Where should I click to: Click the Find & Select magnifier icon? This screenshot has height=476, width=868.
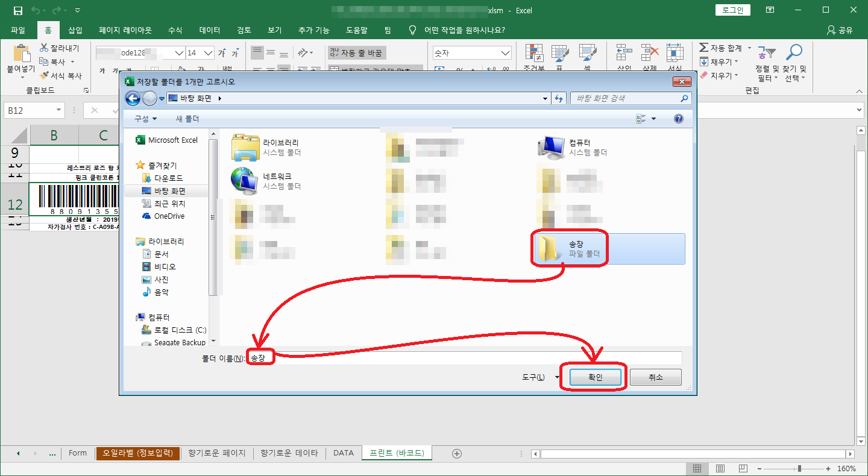(794, 54)
